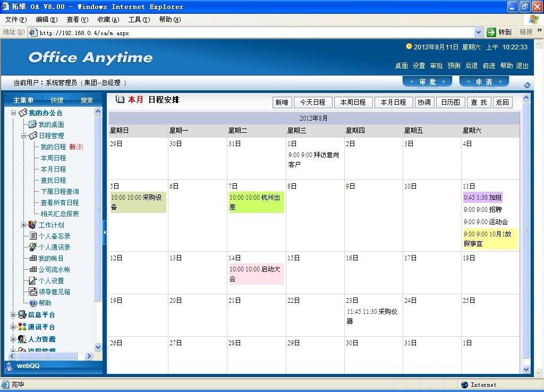Click the 帮助 question mark icon in sidebar
This screenshot has height=392, width=544.
[x=33, y=303]
